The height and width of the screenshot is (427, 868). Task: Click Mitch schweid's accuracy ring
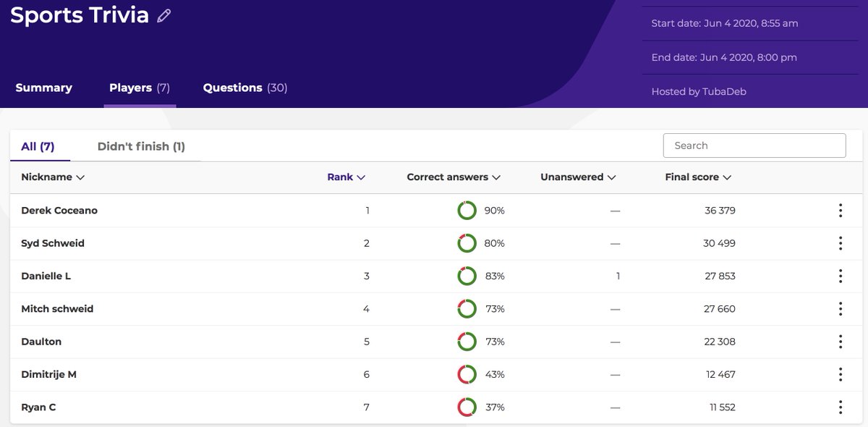click(x=467, y=309)
